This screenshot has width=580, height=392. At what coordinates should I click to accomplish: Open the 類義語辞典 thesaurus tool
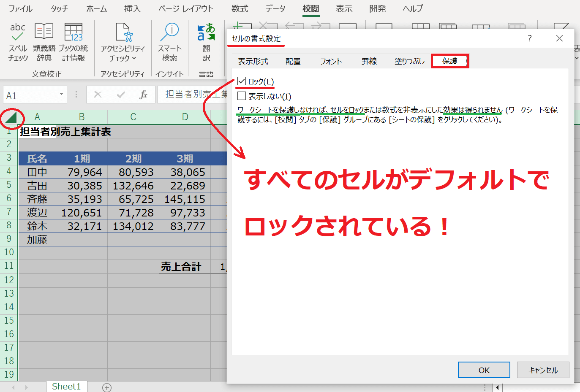pos(44,42)
